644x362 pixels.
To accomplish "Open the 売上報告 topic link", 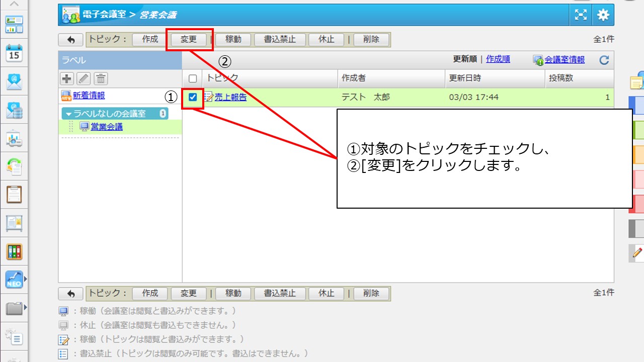I will point(230,98).
